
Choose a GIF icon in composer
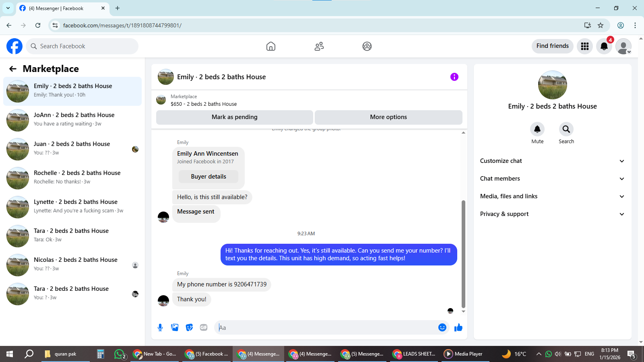pos(204,327)
